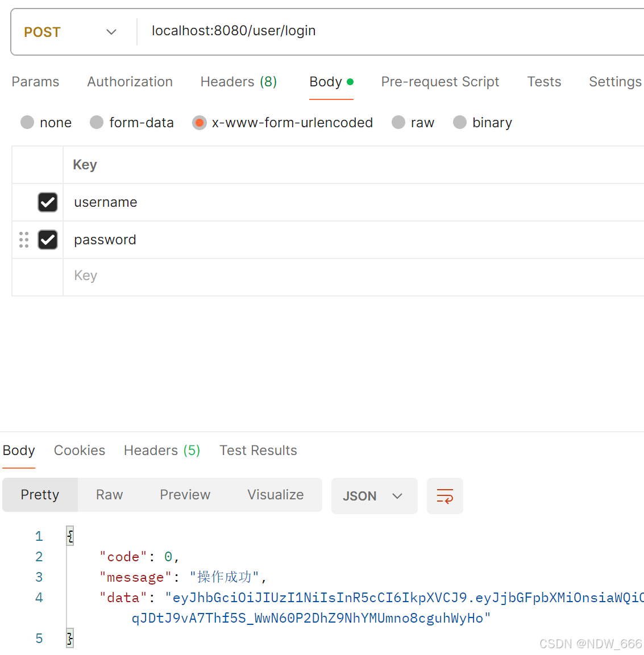The width and height of the screenshot is (644, 655).
Task: Click the line-wrap icon beside JSON dropdown
Action: coord(445,495)
